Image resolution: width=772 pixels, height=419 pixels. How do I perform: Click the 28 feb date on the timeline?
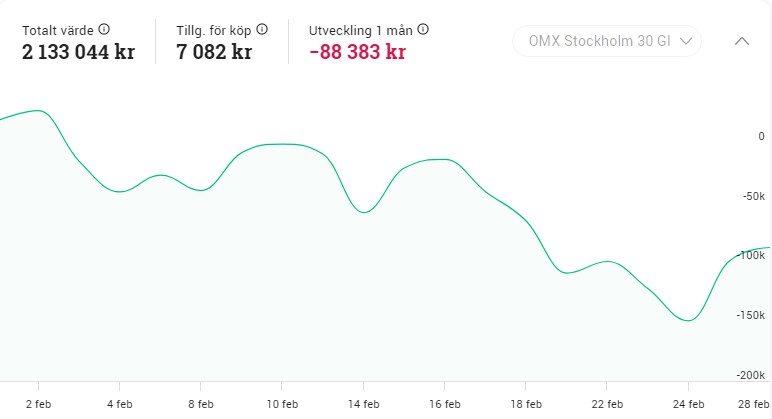[x=754, y=404]
